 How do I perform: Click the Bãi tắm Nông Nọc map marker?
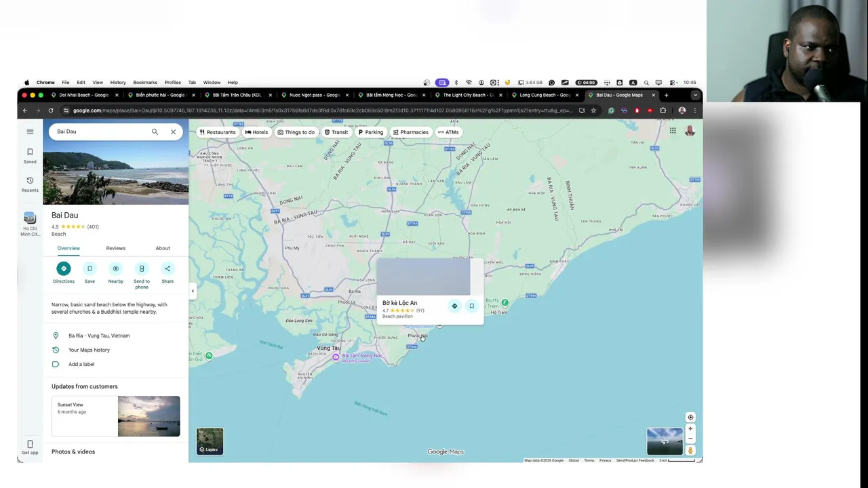(x=335, y=357)
